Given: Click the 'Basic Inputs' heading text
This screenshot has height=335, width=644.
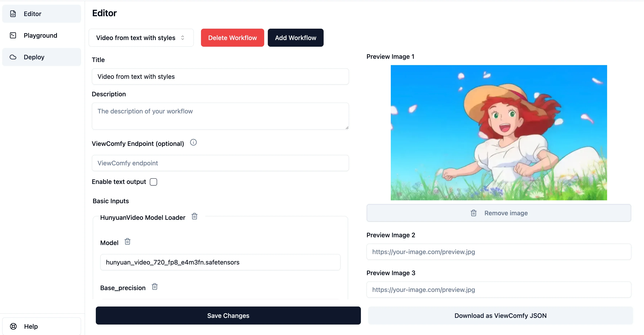Looking at the screenshot, I should (x=111, y=201).
